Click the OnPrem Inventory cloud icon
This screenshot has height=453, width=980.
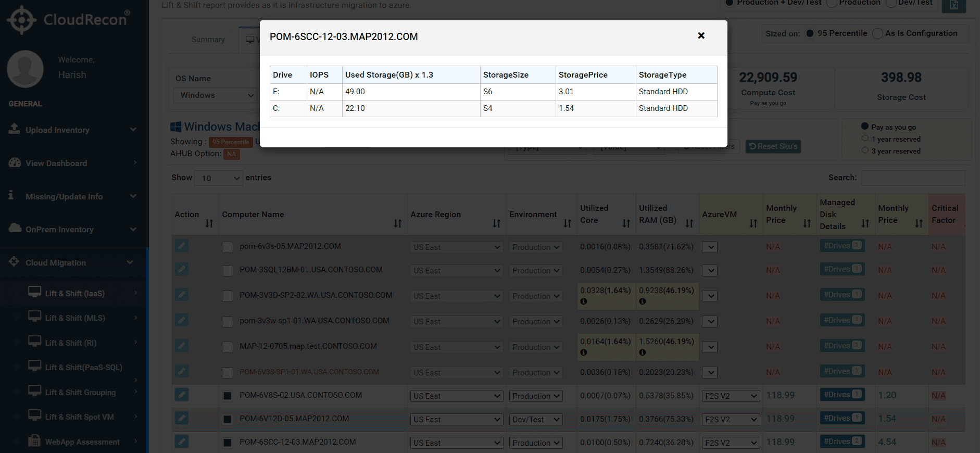click(15, 228)
